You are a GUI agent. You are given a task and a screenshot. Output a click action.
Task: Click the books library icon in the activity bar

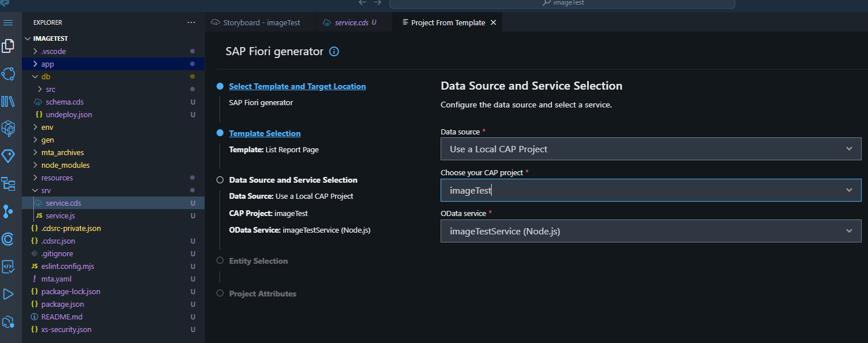(8, 102)
